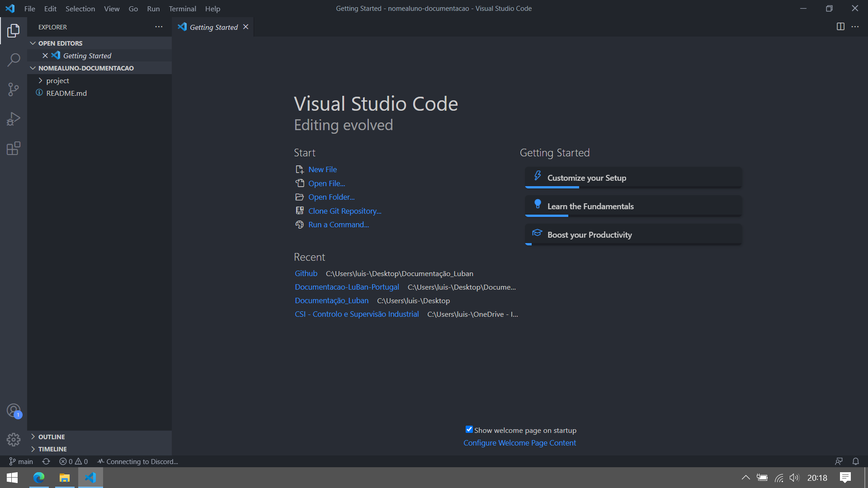
Task: Click the Visual Studio Code taskbar icon
Action: tap(90, 478)
